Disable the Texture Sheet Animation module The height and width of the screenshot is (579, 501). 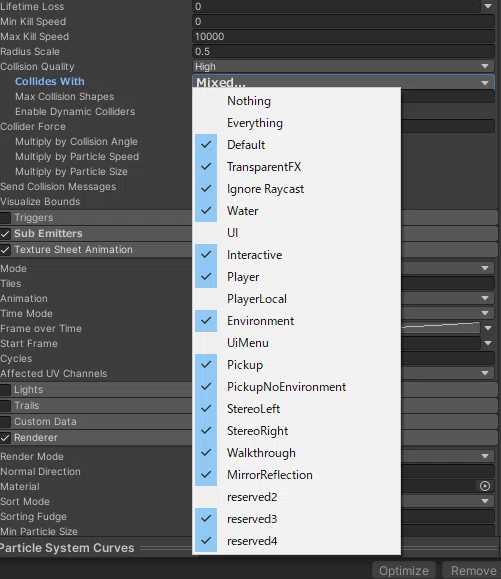pos(5,250)
